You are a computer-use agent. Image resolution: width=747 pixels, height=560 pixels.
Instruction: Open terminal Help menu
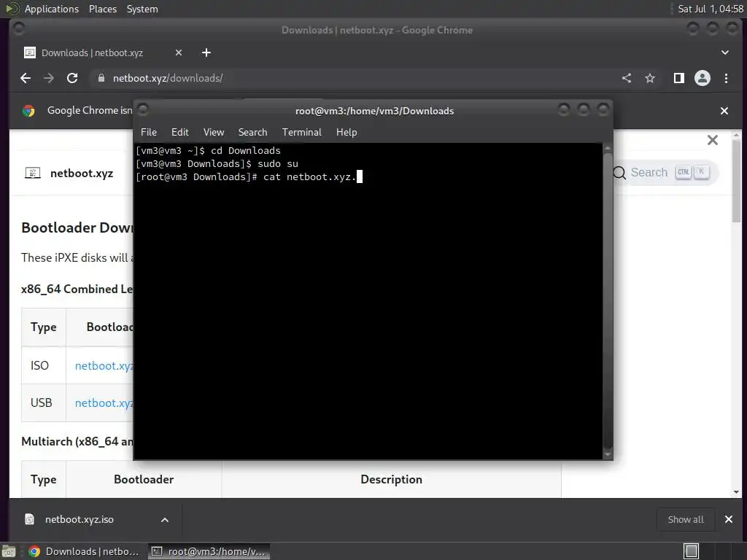(x=347, y=133)
